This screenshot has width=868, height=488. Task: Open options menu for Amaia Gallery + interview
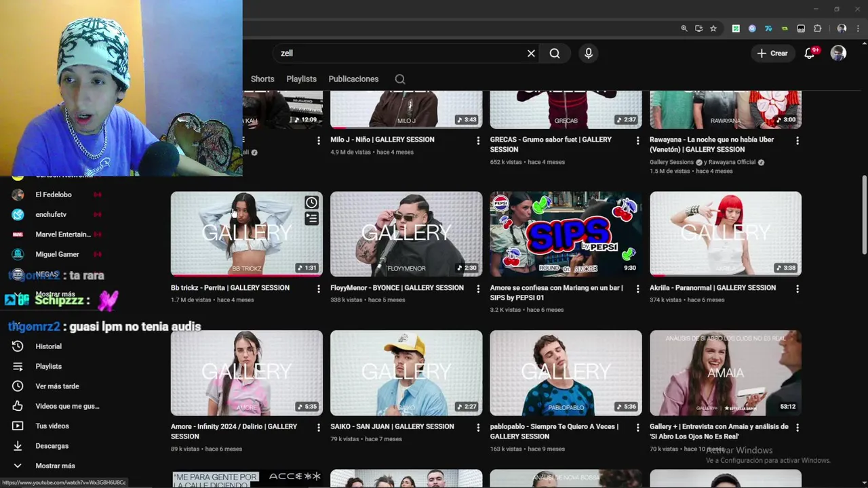[797, 428]
